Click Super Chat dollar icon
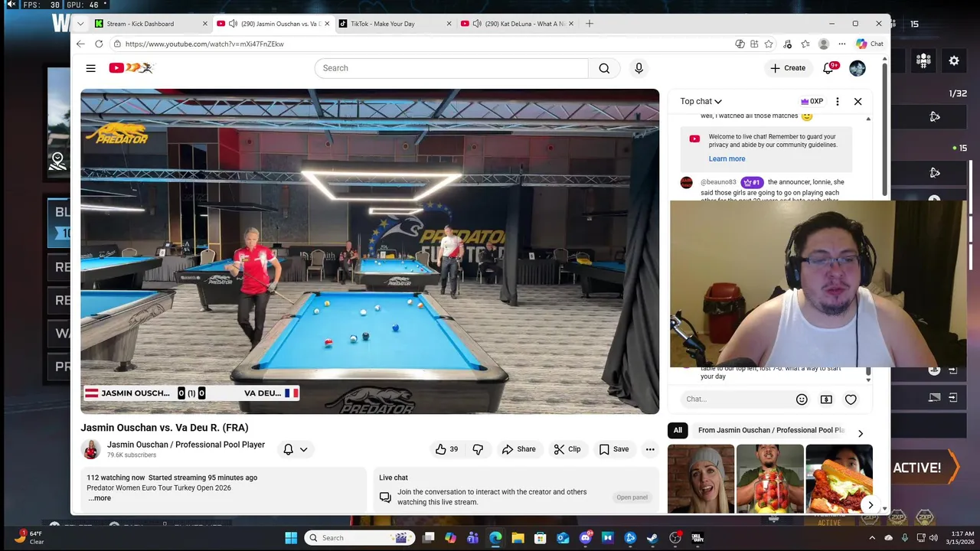The image size is (980, 551). [826, 399]
